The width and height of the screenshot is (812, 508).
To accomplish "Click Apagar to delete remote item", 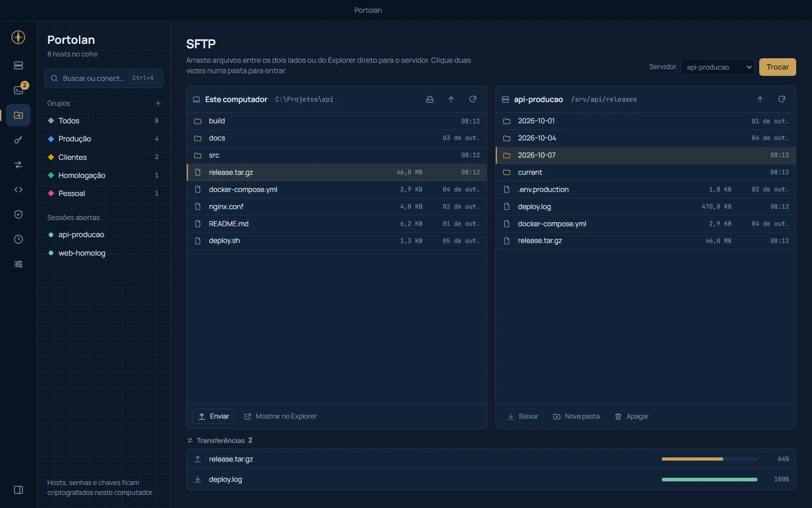I will pos(632,416).
